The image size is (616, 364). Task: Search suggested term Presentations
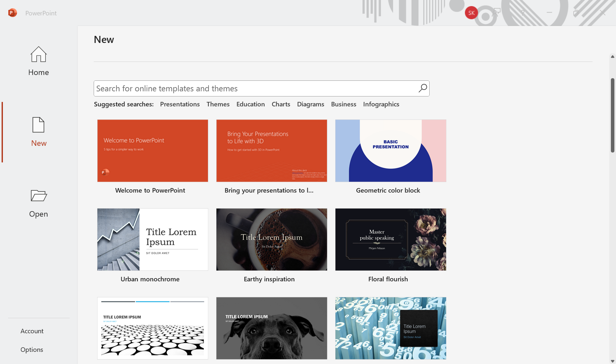coord(180,104)
